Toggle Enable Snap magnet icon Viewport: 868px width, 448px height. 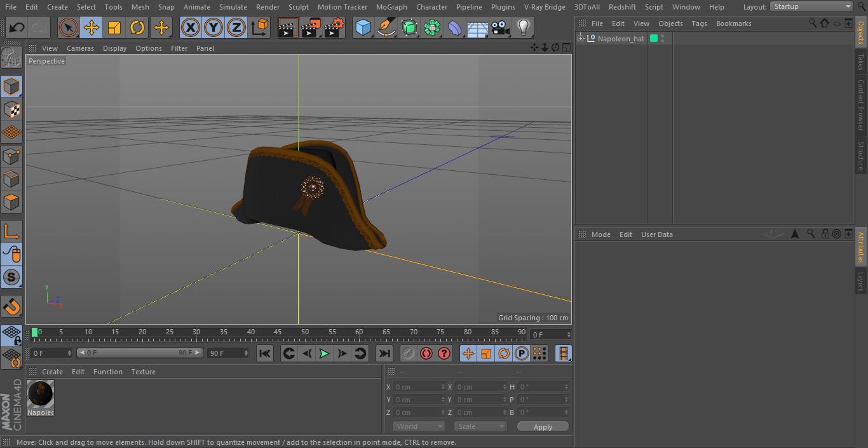click(x=11, y=306)
